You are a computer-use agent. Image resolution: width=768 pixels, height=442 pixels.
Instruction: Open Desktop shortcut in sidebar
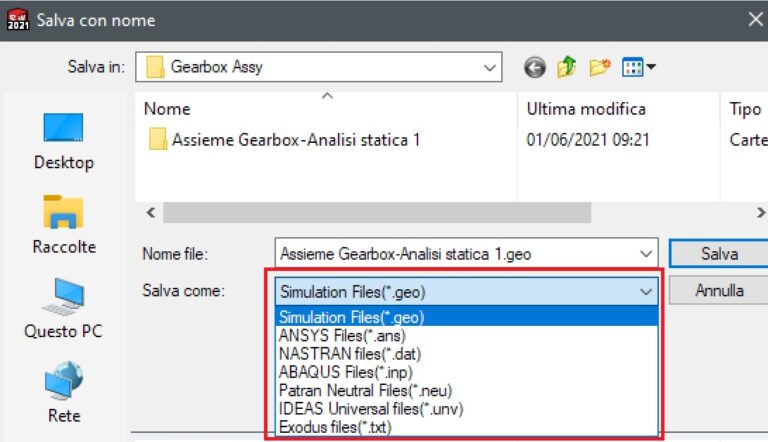pyautogui.click(x=63, y=141)
